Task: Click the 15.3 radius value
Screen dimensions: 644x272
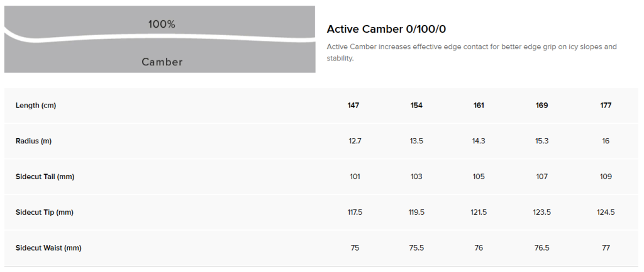Action: [x=542, y=141]
